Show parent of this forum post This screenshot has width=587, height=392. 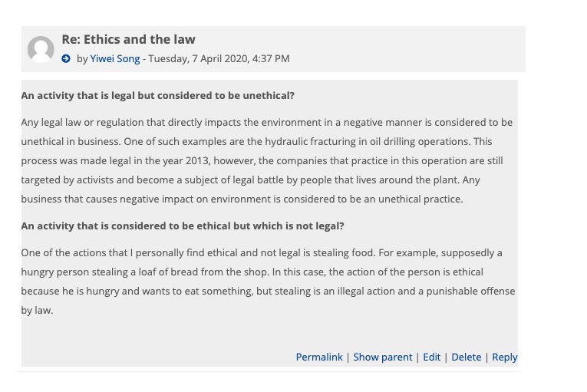tap(382, 357)
